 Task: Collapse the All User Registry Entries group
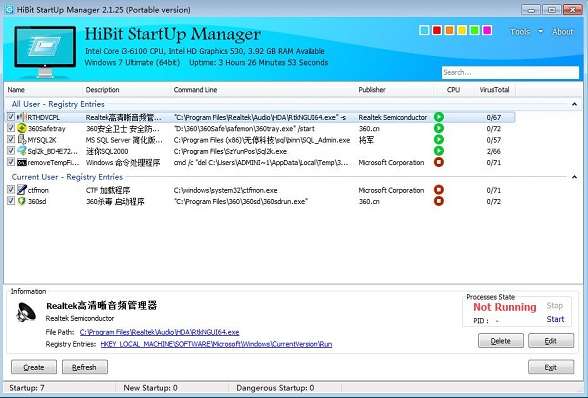coord(574,104)
